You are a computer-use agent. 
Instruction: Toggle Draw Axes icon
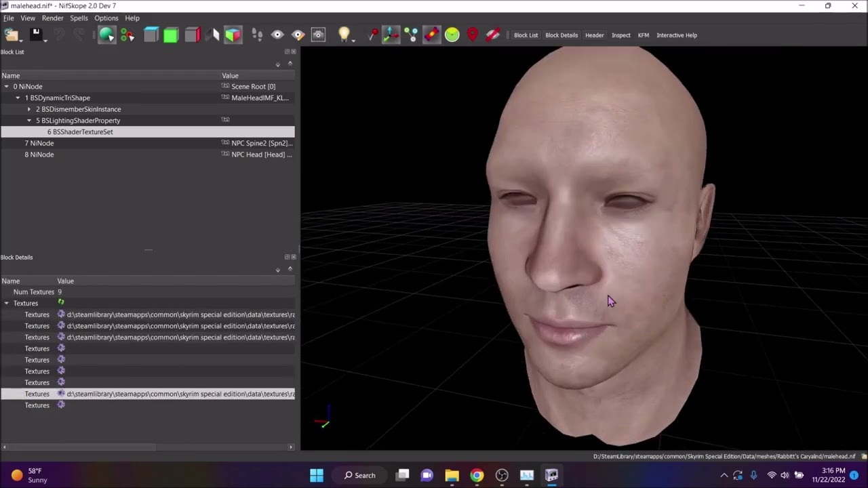point(391,35)
